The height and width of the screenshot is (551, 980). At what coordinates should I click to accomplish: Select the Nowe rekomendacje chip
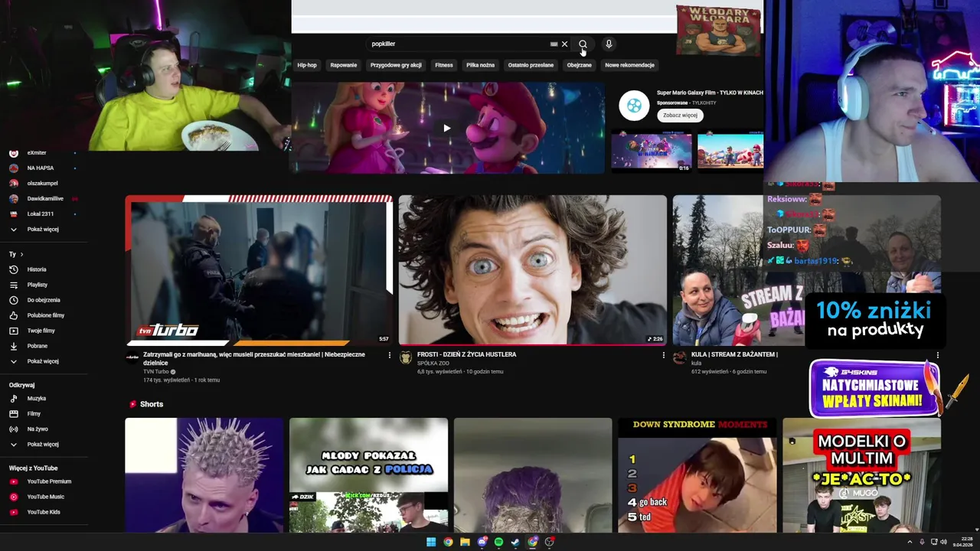pyautogui.click(x=630, y=65)
